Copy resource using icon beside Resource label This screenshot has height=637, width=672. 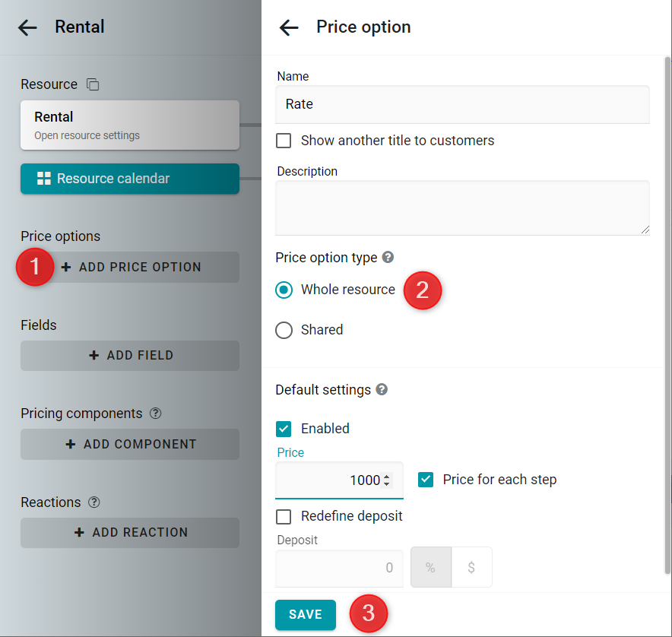(x=93, y=84)
